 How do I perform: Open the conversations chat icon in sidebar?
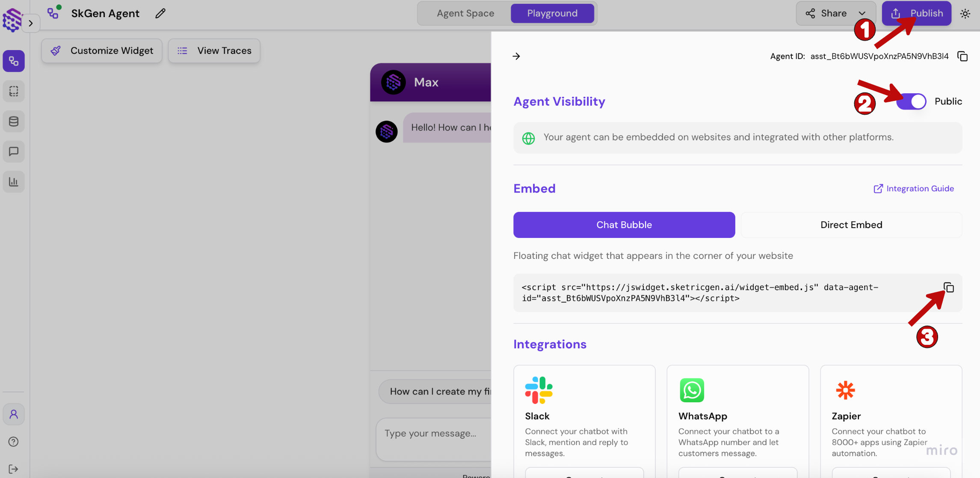14,151
